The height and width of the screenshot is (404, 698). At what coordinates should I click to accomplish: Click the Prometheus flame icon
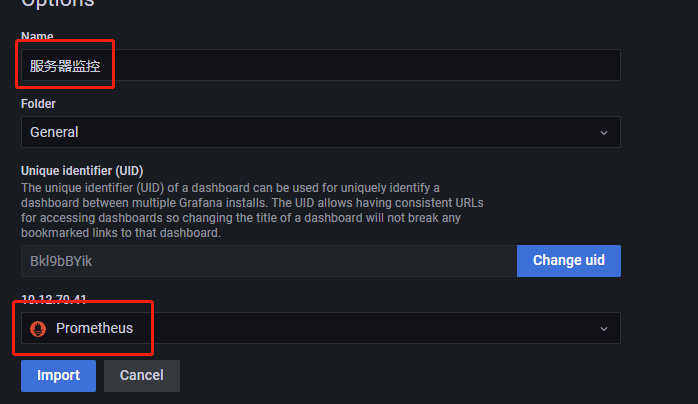pos(38,329)
